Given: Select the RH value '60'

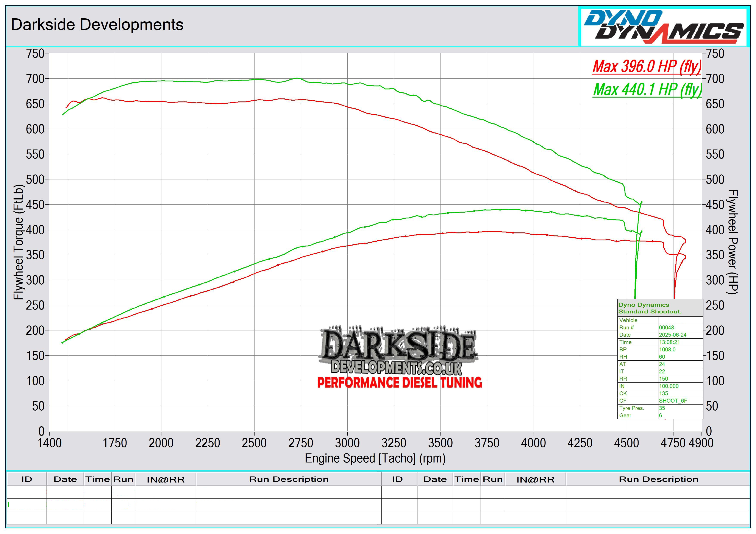Looking at the screenshot, I should pyautogui.click(x=662, y=357).
